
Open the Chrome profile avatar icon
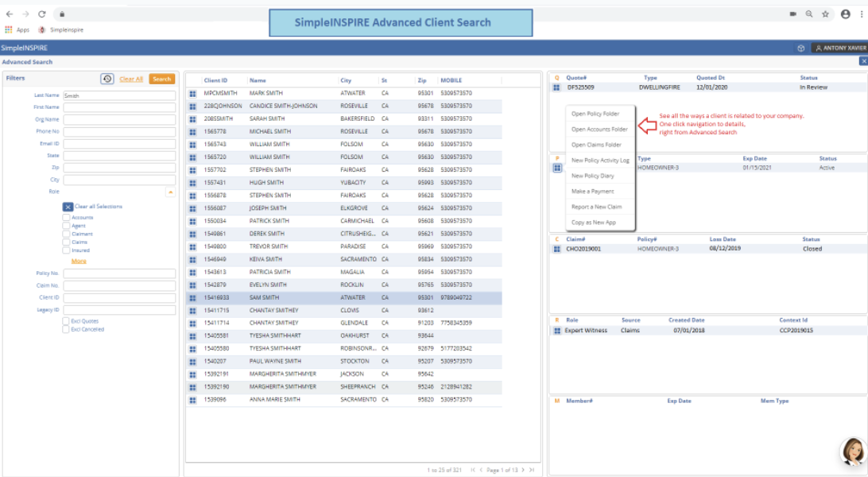coord(845,14)
